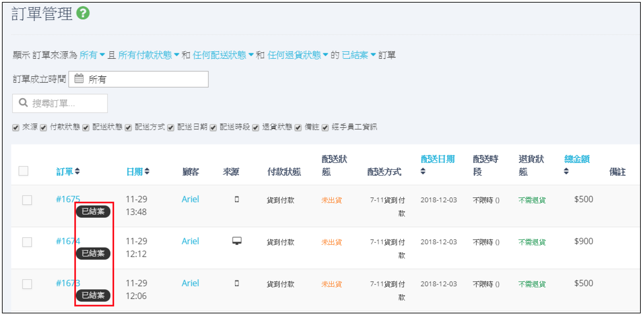
Task: Toggle the 備註 column checkbox
Action: tap(298, 128)
